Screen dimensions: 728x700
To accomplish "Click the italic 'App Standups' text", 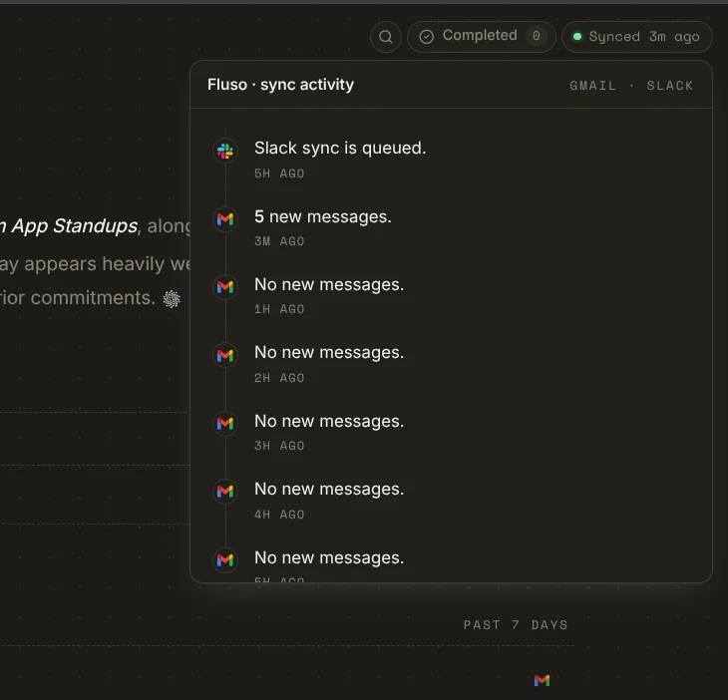I will pos(75,226).
